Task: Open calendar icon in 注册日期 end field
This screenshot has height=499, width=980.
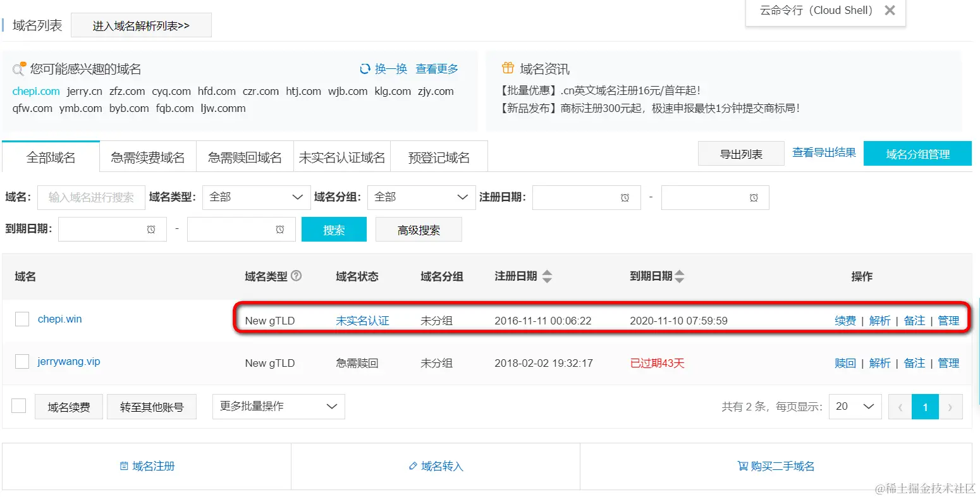Action: click(x=754, y=198)
